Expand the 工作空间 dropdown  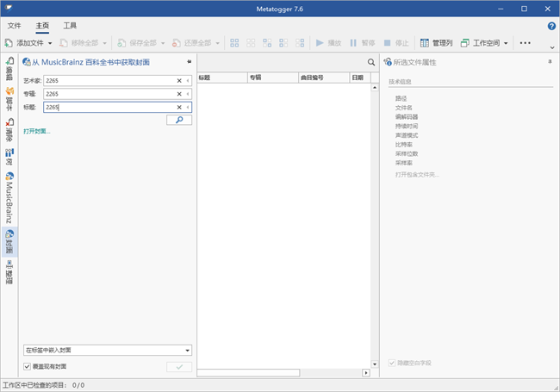[506, 42]
